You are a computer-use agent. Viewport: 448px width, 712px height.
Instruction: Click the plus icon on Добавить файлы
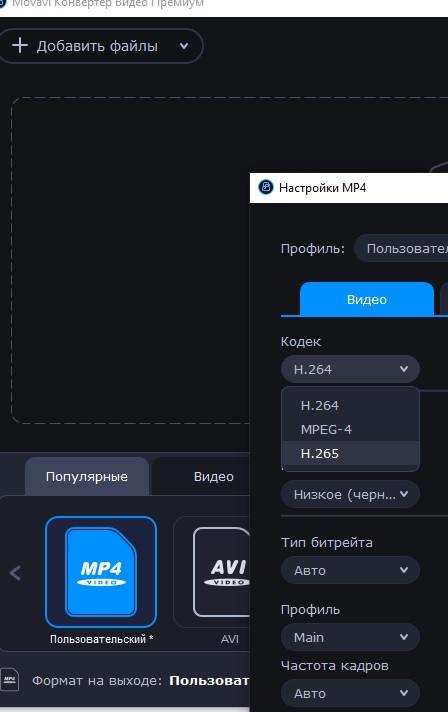coord(20,45)
